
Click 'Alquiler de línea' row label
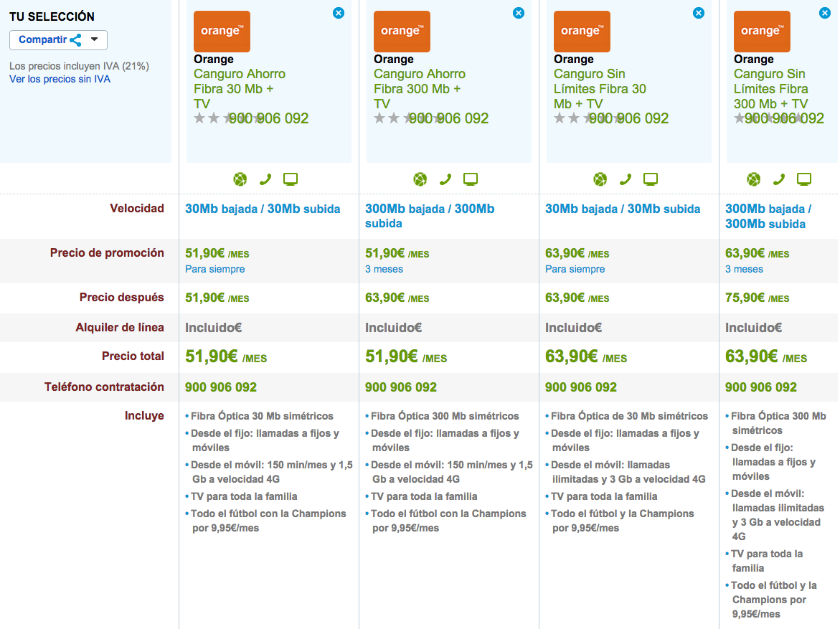point(120,327)
